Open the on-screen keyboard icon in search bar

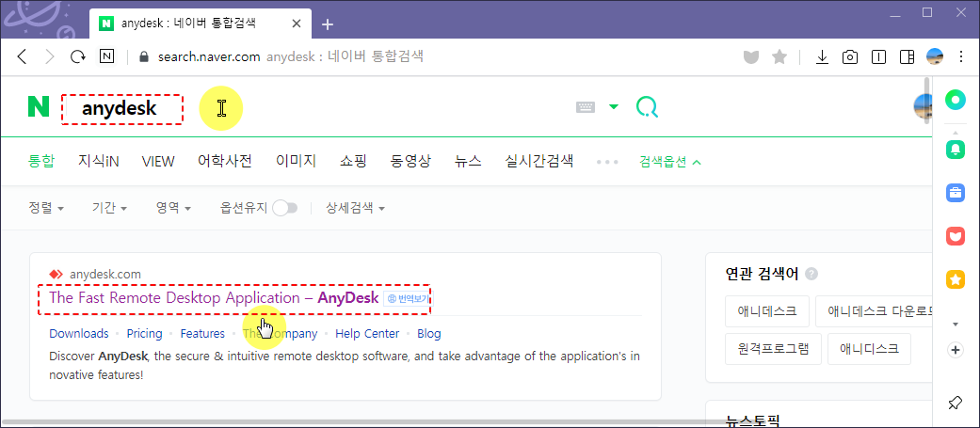click(586, 107)
